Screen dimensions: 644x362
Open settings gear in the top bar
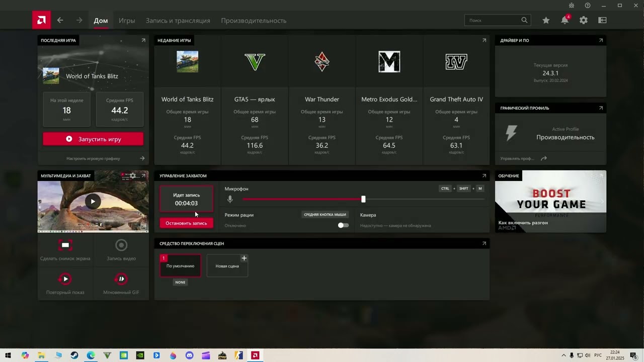coord(584,21)
